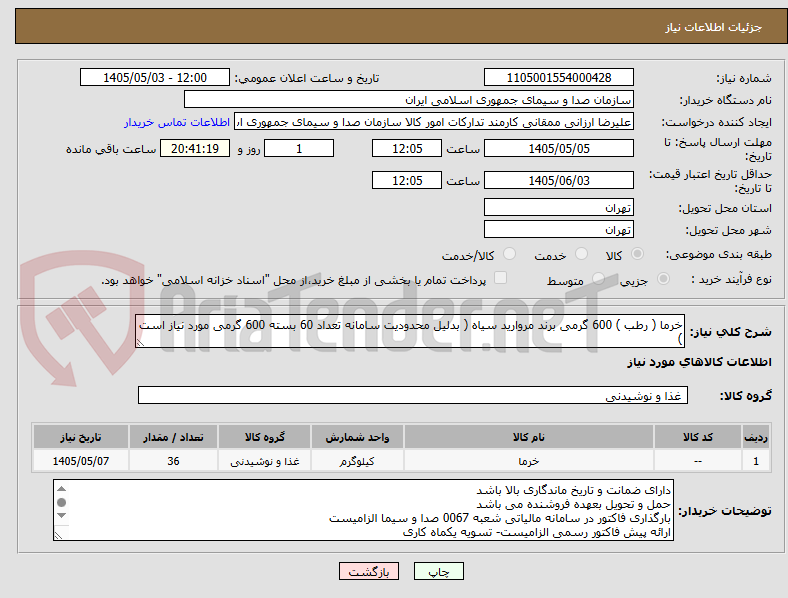The width and height of the screenshot is (788, 598).
Task: Click the گروه کالا field غذا و نوشیدنی
Action: (x=413, y=395)
